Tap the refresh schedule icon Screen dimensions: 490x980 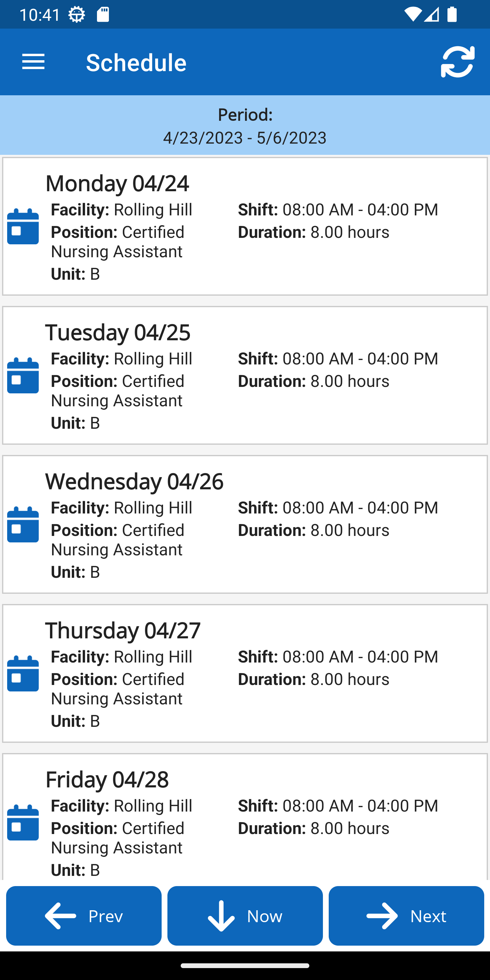[458, 62]
